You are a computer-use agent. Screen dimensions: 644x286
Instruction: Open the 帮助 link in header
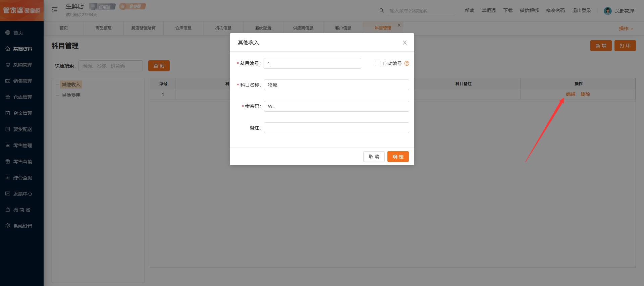[x=470, y=11]
